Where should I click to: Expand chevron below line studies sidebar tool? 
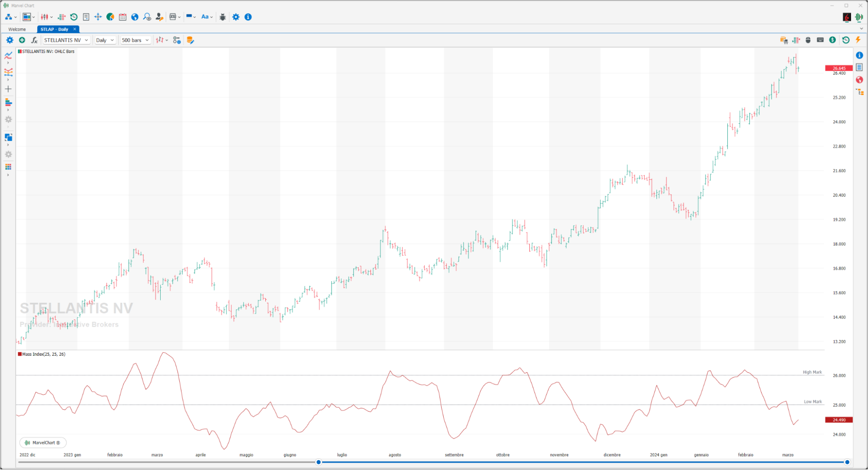[x=8, y=63]
